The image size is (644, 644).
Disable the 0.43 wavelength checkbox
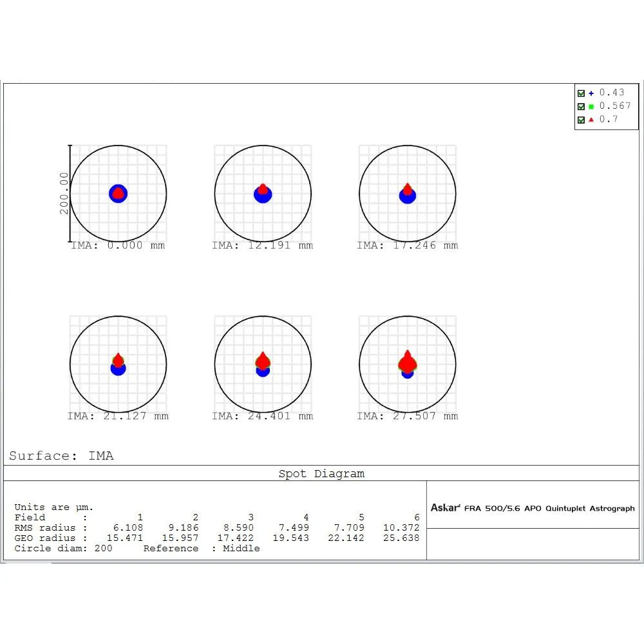[580, 93]
